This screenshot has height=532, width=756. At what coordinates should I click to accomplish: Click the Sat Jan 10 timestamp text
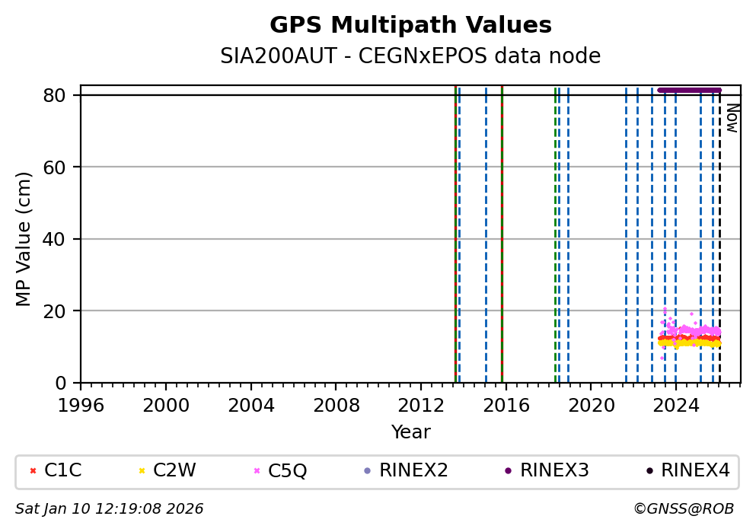pyautogui.click(x=109, y=508)
